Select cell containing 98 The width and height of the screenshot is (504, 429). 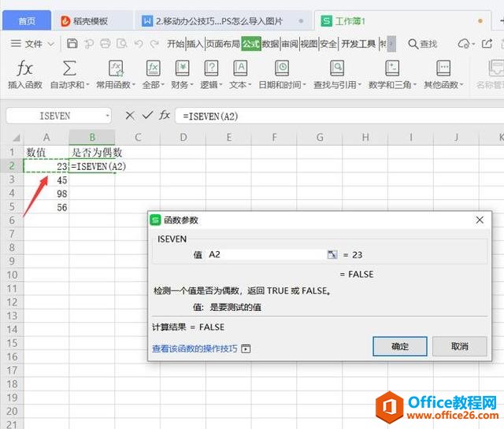(x=46, y=194)
